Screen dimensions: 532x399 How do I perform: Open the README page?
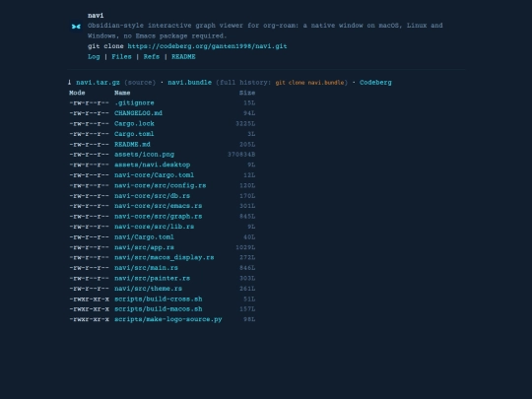point(183,57)
